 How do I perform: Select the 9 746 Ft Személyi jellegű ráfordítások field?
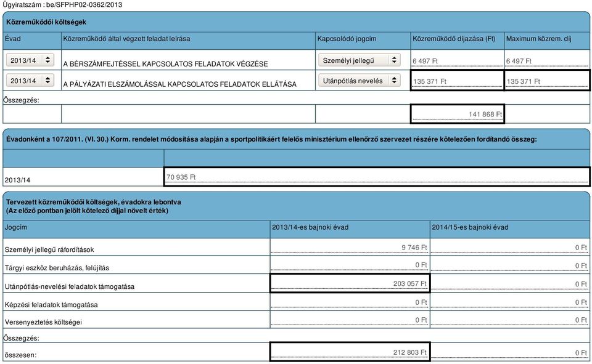pyautogui.click(x=349, y=248)
